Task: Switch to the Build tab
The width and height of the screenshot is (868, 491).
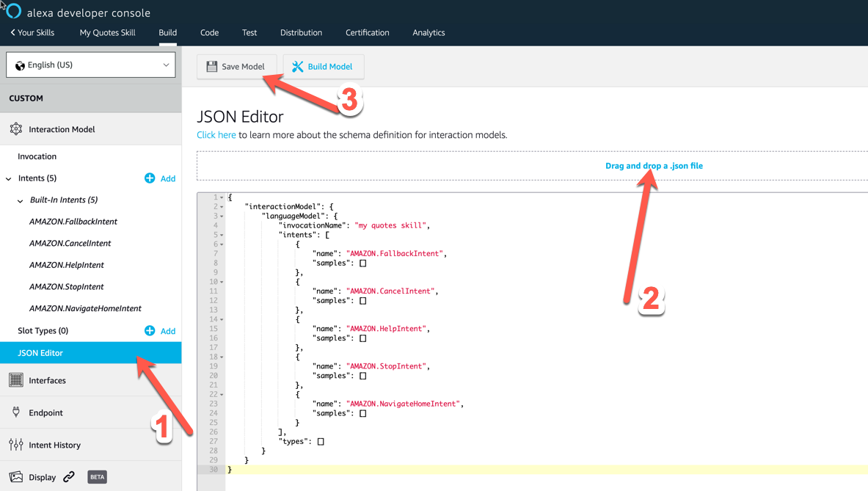Action: pos(168,32)
